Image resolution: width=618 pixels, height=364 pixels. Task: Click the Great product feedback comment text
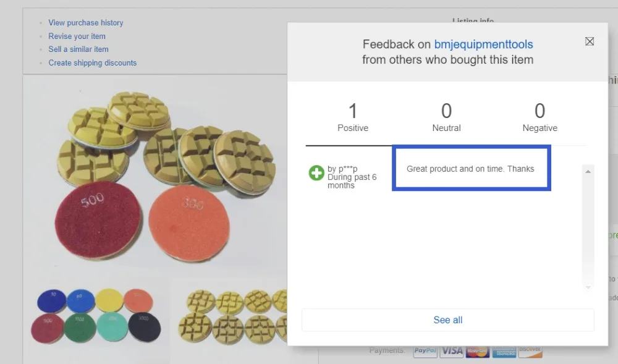pos(470,169)
